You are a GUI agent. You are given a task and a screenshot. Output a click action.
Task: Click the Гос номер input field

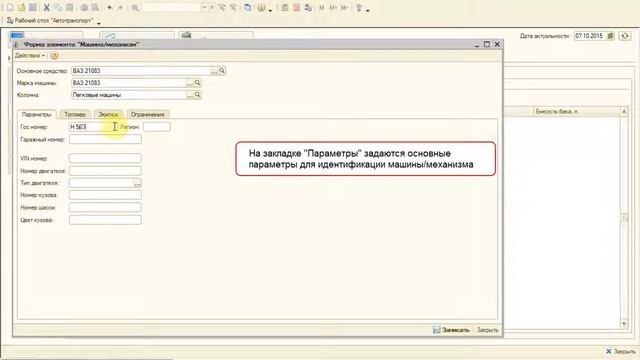[94, 127]
